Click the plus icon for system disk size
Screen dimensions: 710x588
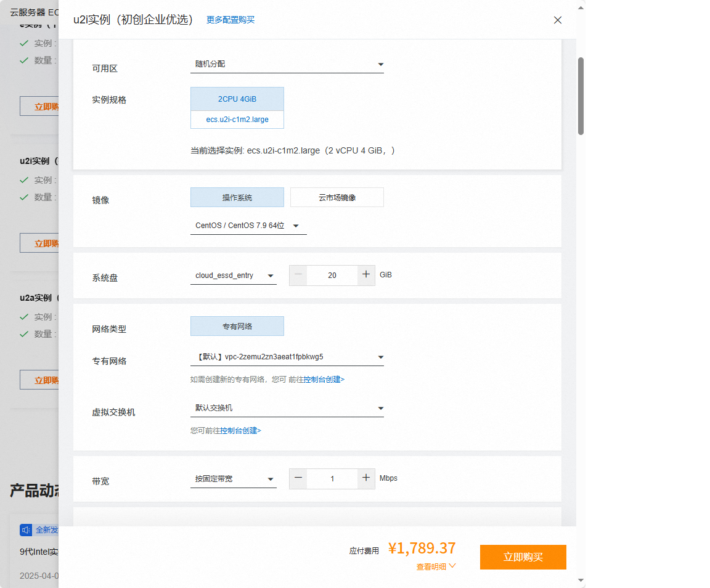coord(366,275)
